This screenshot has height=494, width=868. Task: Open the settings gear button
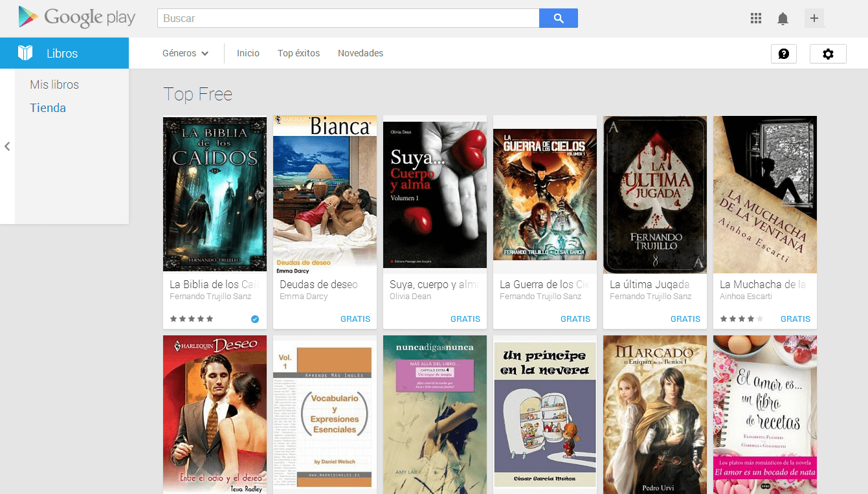coord(828,54)
